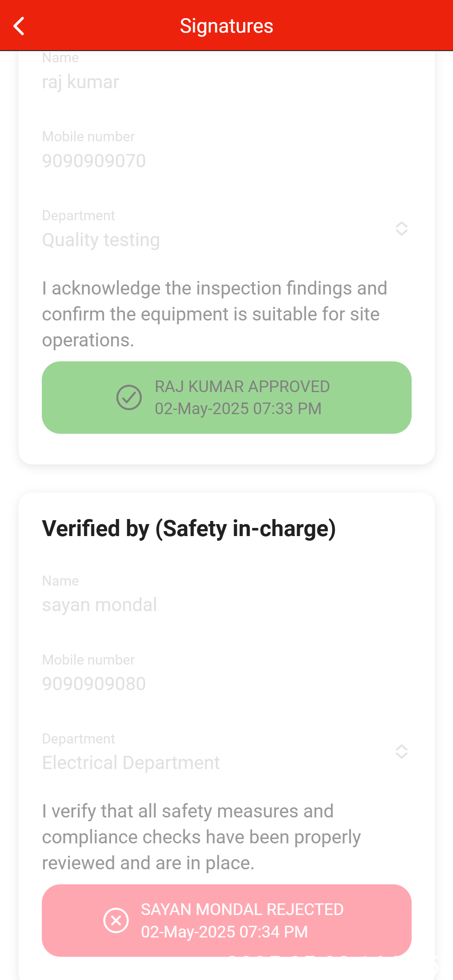The width and height of the screenshot is (453, 980).
Task: Tap the back arrow in the header
Action: pyautogui.click(x=19, y=26)
